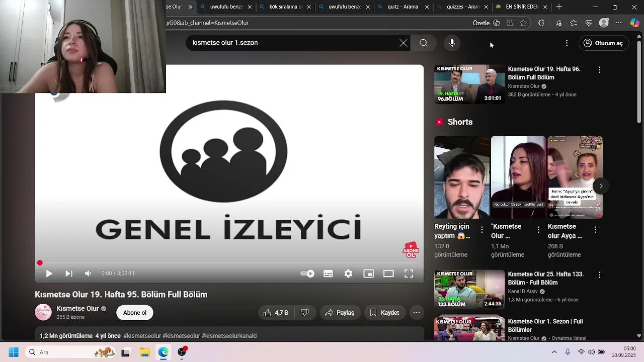Open options for 'Kısmetse olur Ayça' short
This screenshot has width=644, height=362.
tap(595, 230)
